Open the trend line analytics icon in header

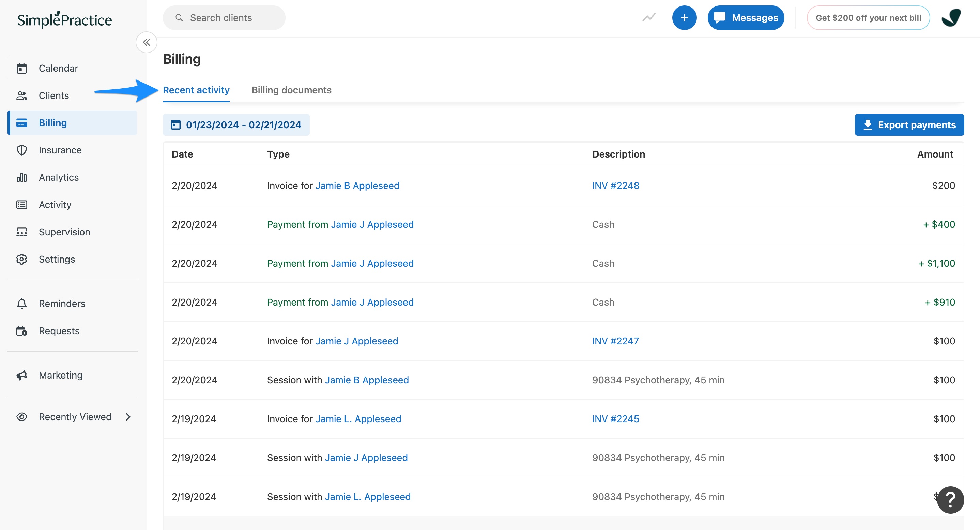649,17
